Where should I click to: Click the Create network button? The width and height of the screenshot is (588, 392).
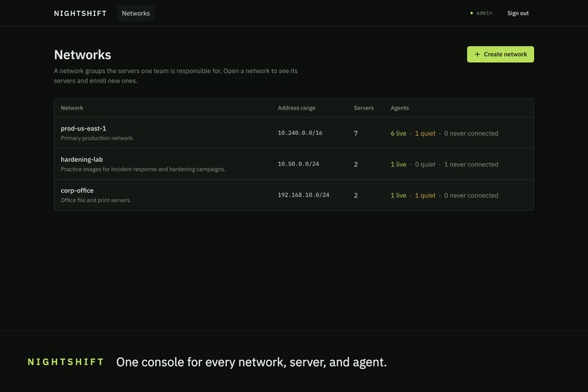(500, 55)
